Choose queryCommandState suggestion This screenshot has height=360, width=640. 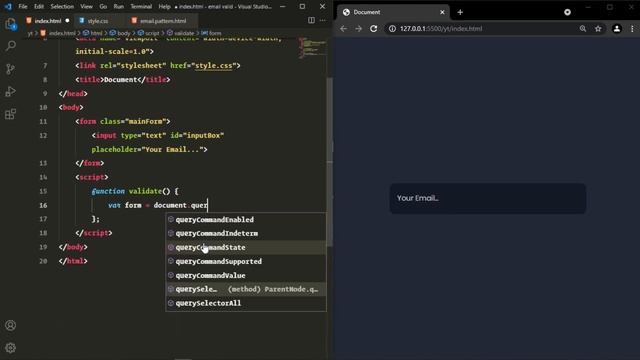(x=246, y=247)
